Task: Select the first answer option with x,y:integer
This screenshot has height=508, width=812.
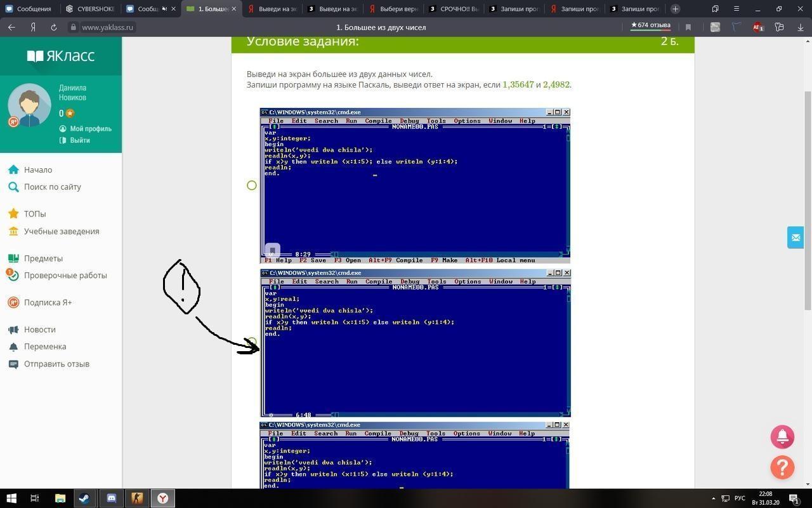Action: 252,185
